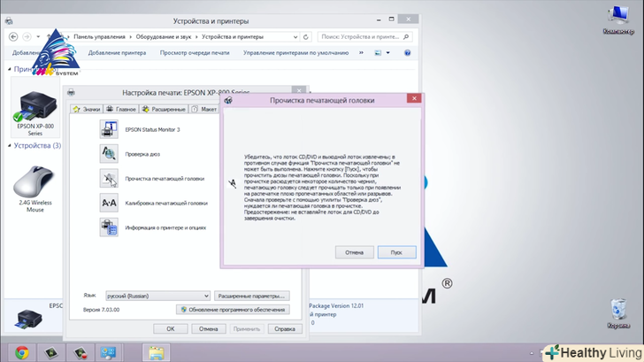The height and width of the screenshot is (362, 644).
Task: Select the 2.4G Wireless Mouse device
Action: coord(34,184)
